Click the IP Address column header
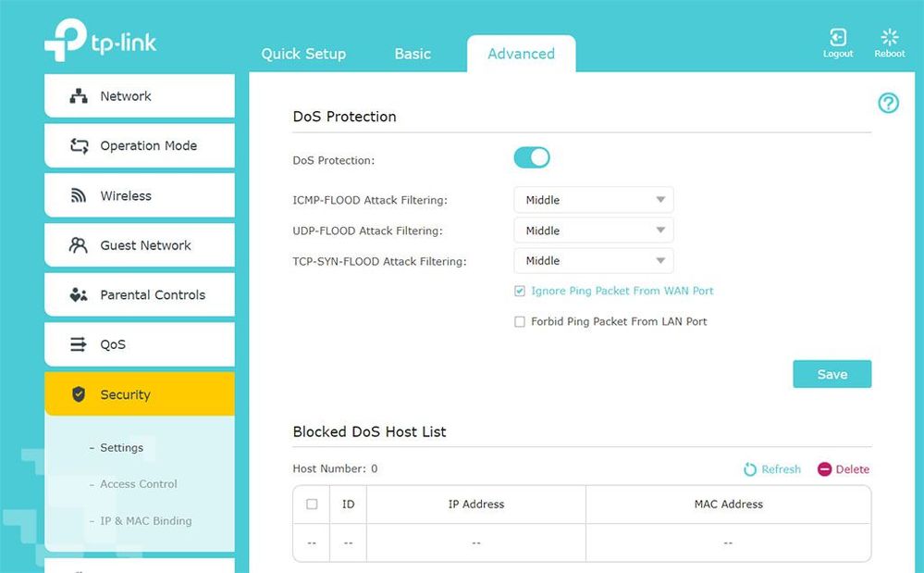 pos(476,504)
